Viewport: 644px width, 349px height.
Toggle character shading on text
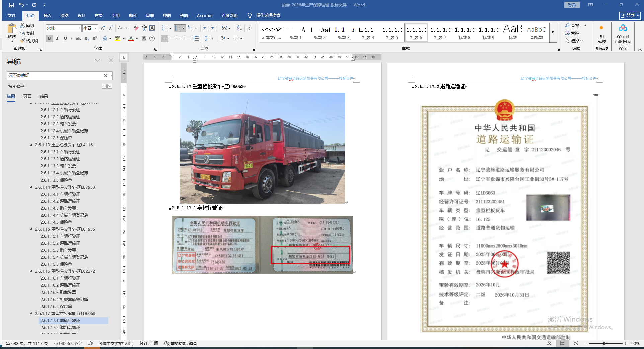tap(144, 38)
